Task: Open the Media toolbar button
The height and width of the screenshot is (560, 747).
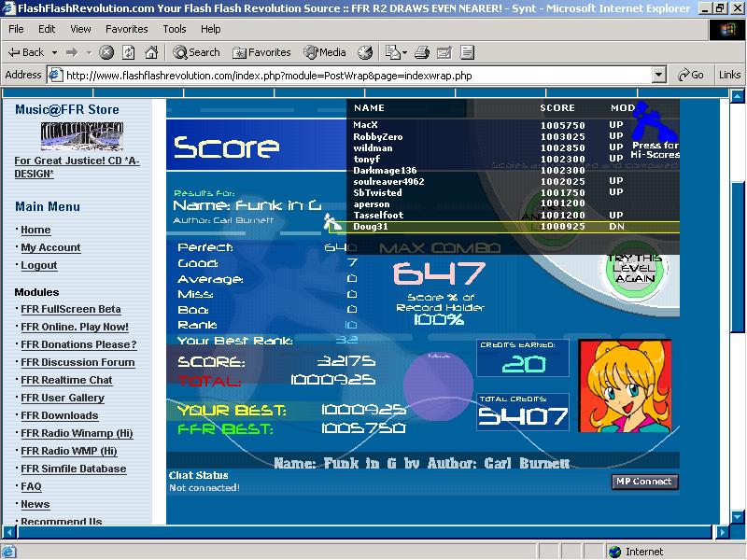Action: (325, 52)
